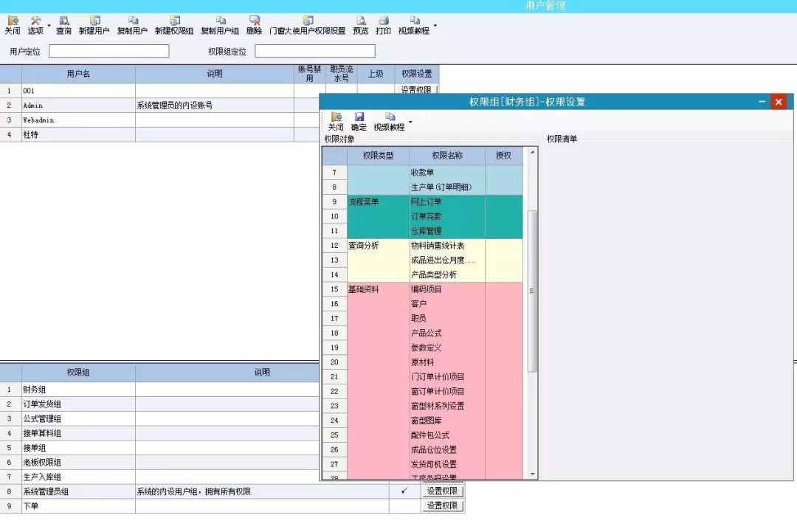Select the 查询 (query) toolbar icon

[63, 26]
